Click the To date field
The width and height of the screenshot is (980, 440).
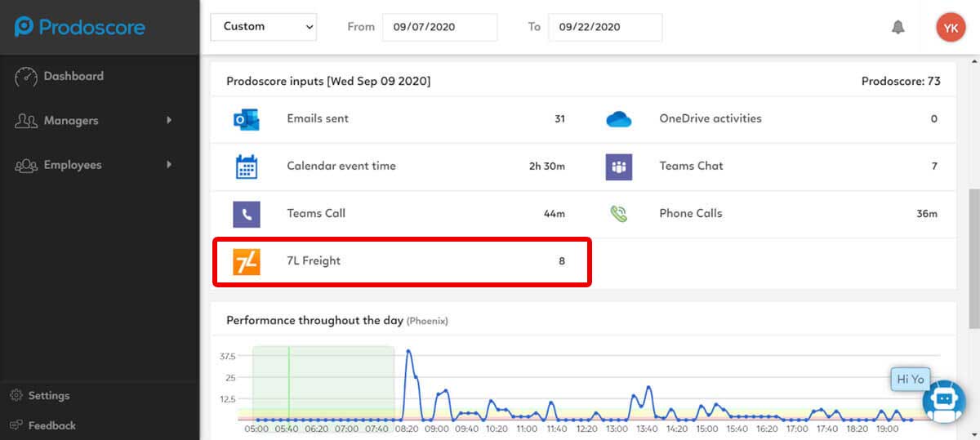point(604,27)
